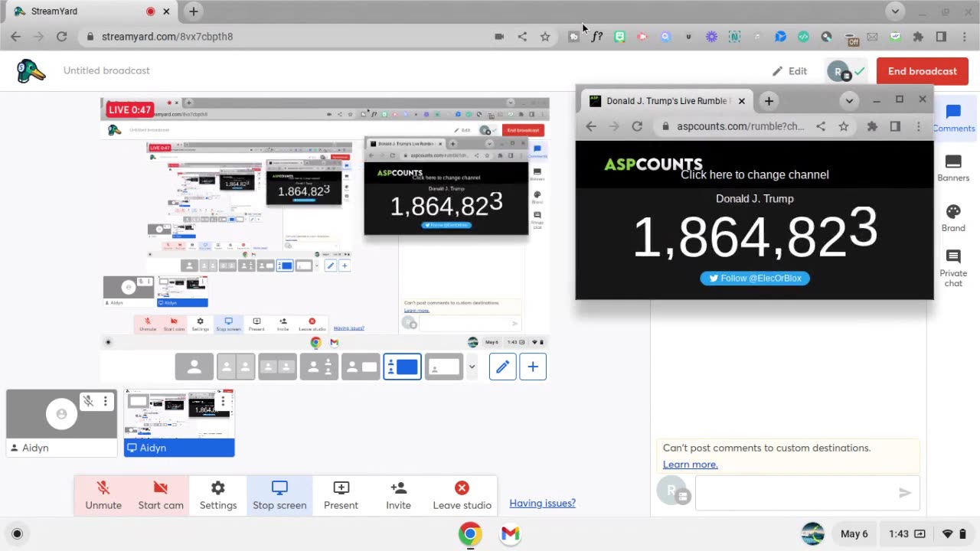Viewport: 980px width, 551px height.
Task: Open options menu on Aidyn screen share tile
Action: point(223,401)
